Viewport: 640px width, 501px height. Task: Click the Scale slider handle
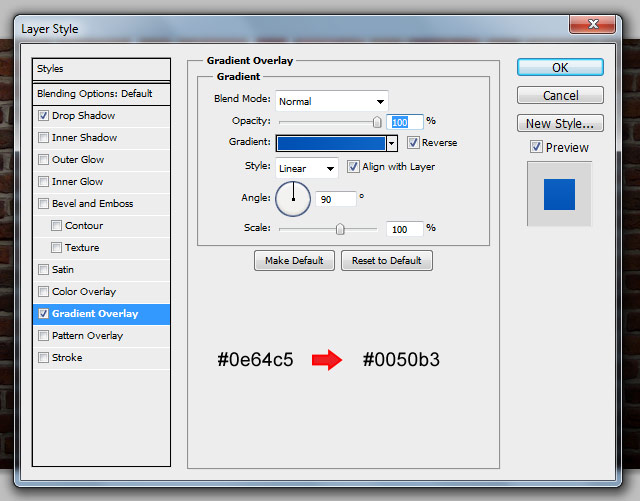click(340, 229)
